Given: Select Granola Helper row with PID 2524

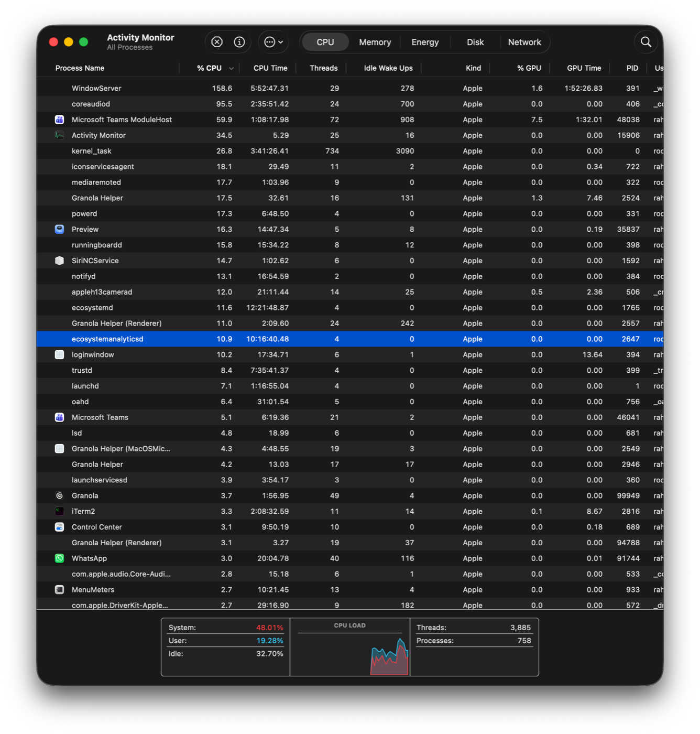Looking at the screenshot, I should point(350,198).
